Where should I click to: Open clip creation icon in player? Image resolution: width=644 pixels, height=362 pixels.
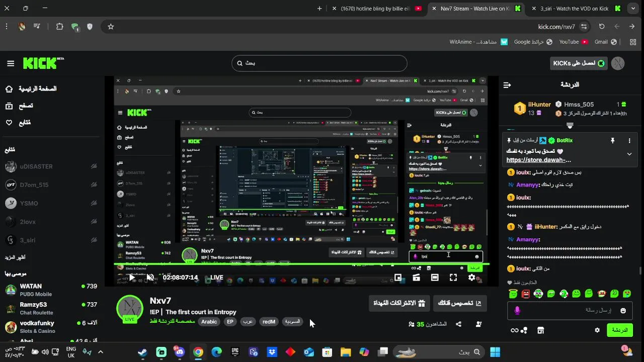click(416, 277)
